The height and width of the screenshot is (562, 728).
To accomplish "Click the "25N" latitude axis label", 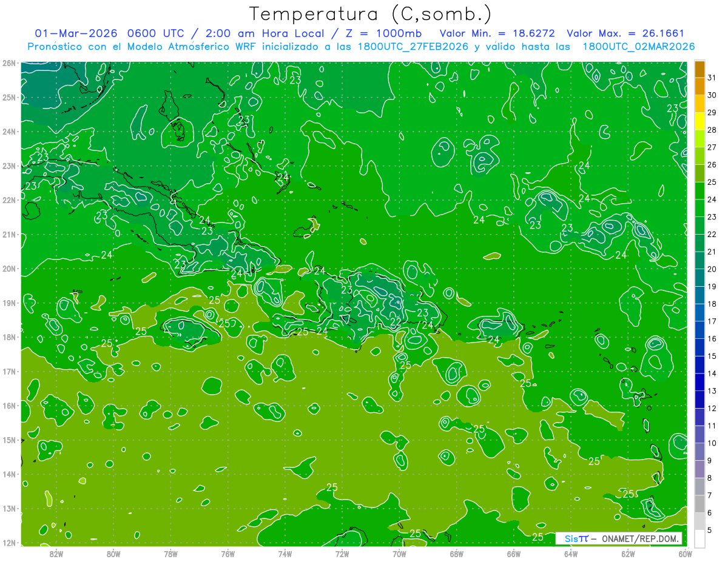I will point(8,97).
